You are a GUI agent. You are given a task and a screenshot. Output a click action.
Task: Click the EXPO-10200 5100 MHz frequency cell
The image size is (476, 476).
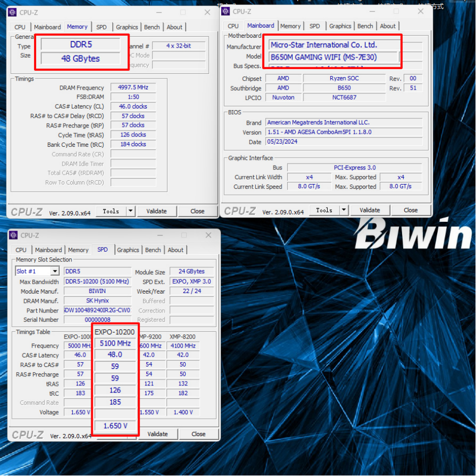(115, 343)
